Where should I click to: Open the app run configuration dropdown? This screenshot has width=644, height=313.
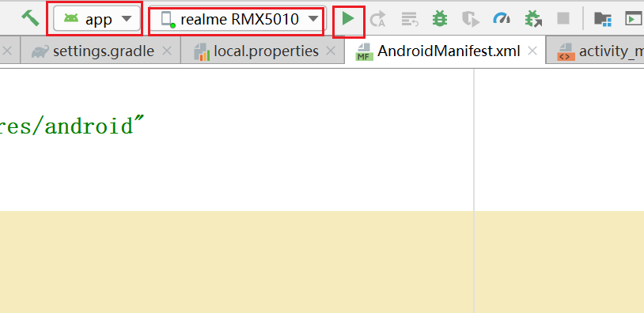[97, 19]
